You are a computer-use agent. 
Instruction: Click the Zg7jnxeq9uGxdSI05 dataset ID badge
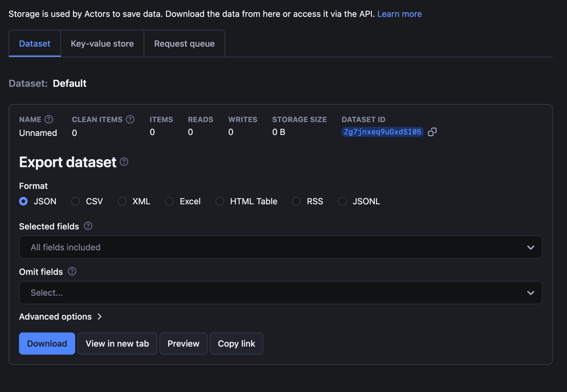coord(382,132)
